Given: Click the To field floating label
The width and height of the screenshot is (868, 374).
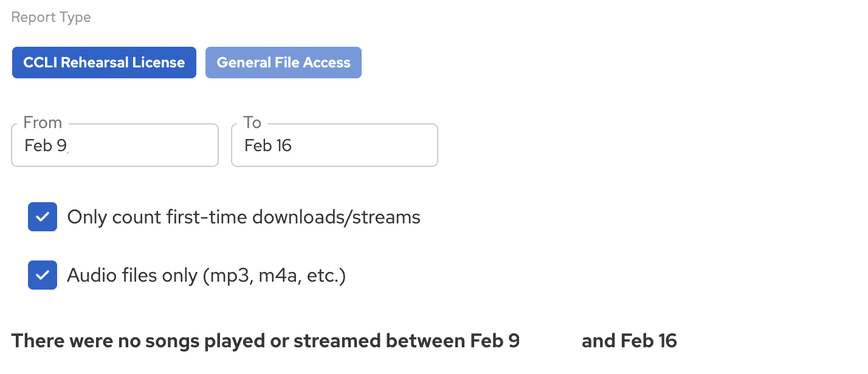Looking at the screenshot, I should tap(252, 123).
